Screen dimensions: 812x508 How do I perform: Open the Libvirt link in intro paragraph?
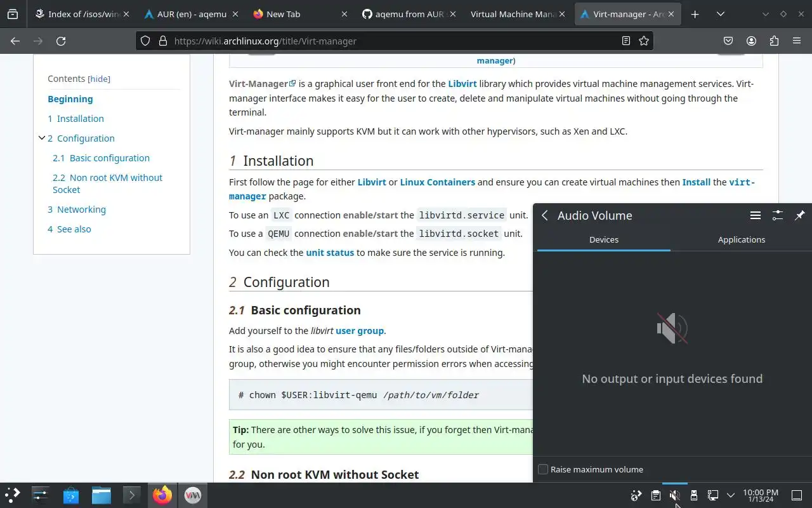(x=462, y=84)
